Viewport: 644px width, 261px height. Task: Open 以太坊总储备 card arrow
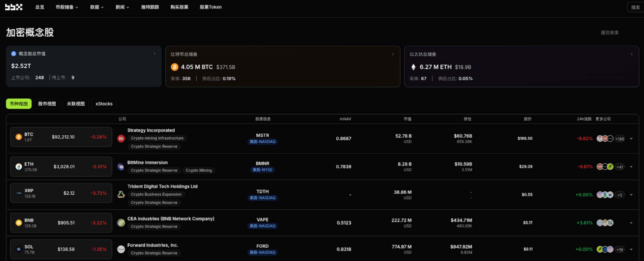click(632, 54)
